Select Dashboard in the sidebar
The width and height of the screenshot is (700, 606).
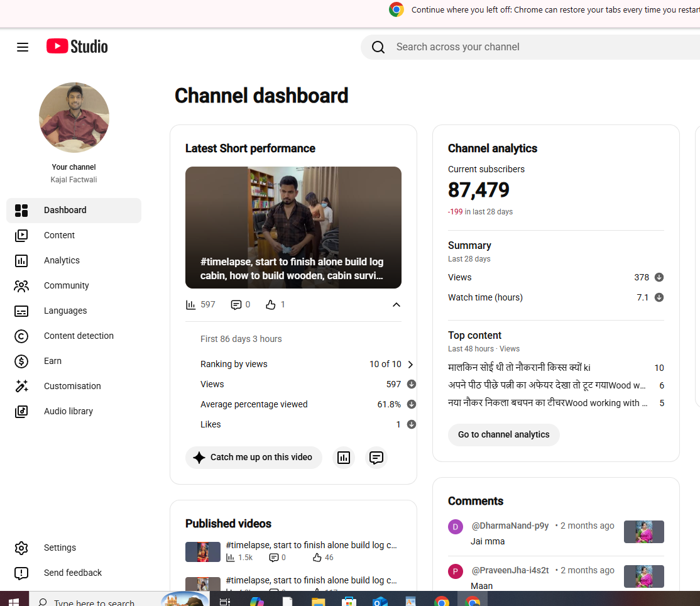74,211
